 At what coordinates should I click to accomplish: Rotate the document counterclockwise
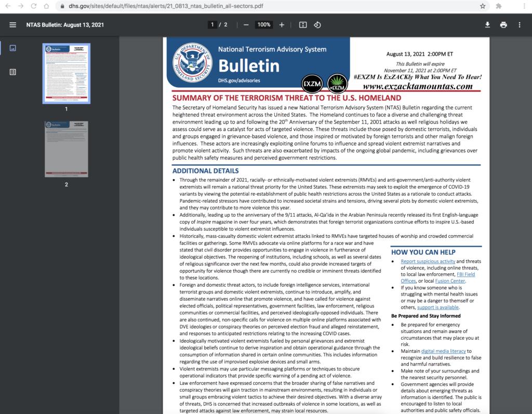click(317, 25)
